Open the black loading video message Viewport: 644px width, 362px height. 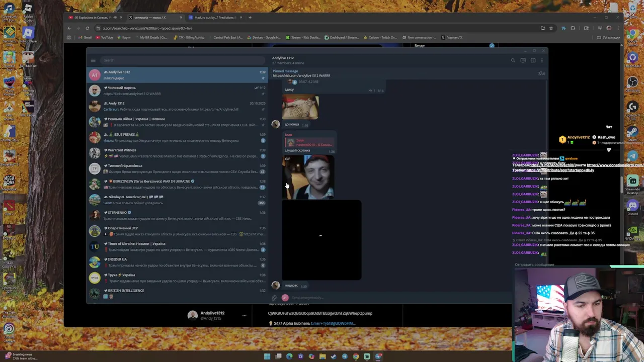tap(321, 240)
